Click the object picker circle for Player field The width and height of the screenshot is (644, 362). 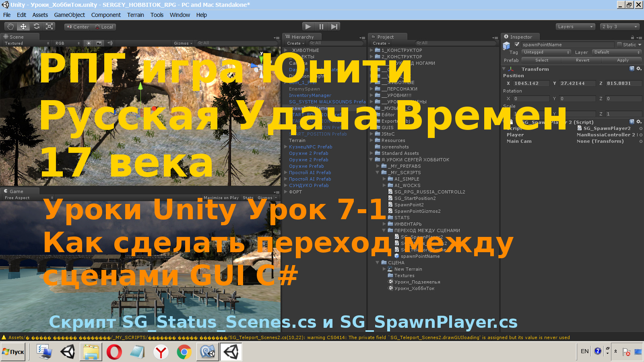pyautogui.click(x=641, y=135)
